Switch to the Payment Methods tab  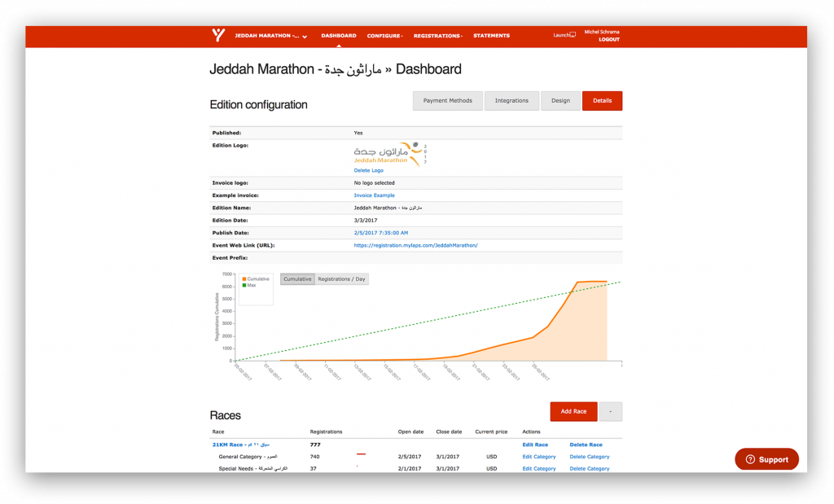click(x=447, y=101)
